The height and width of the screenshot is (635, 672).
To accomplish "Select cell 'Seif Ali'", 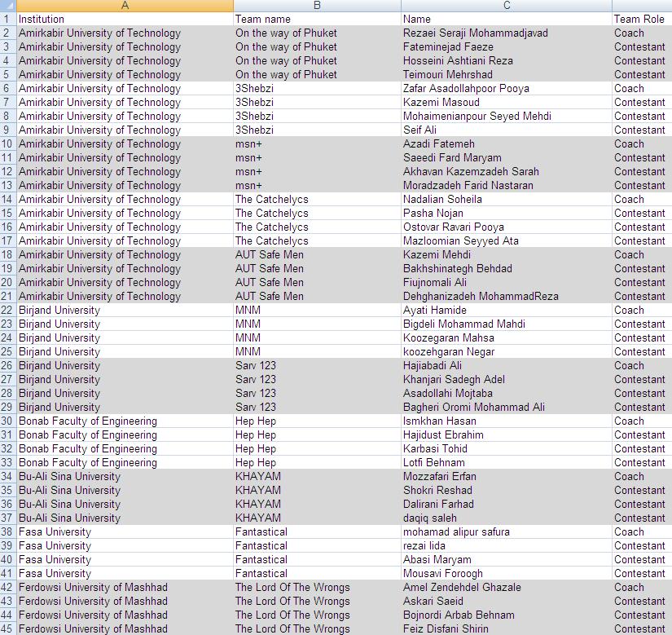I will tap(507, 130).
